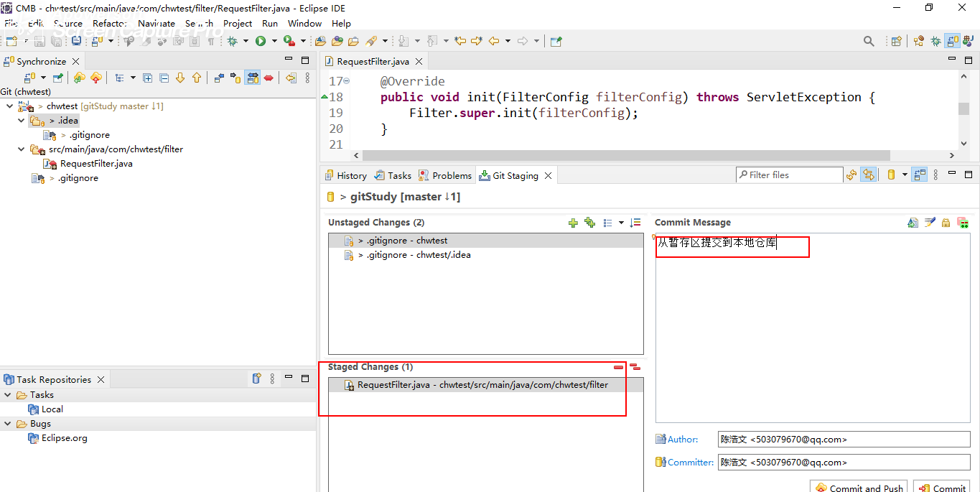980x492 pixels.
Task: Click Collapse All in Synchronize view
Action: pyautogui.click(x=164, y=78)
